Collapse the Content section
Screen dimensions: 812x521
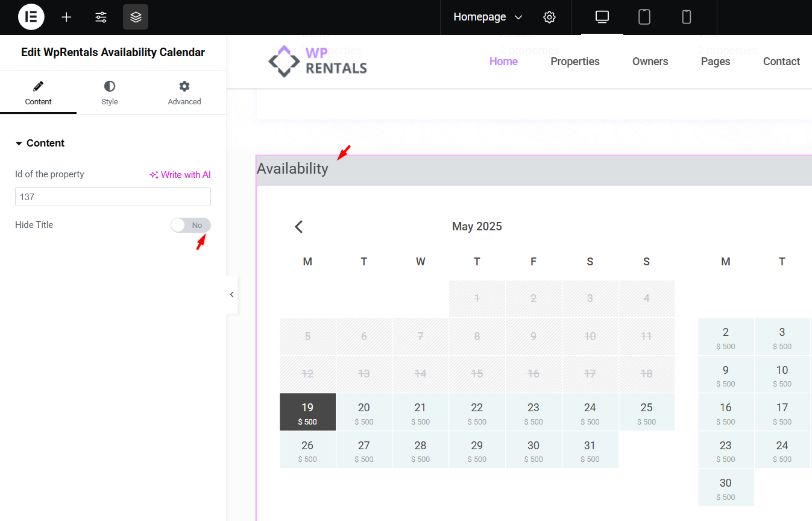[x=40, y=143]
